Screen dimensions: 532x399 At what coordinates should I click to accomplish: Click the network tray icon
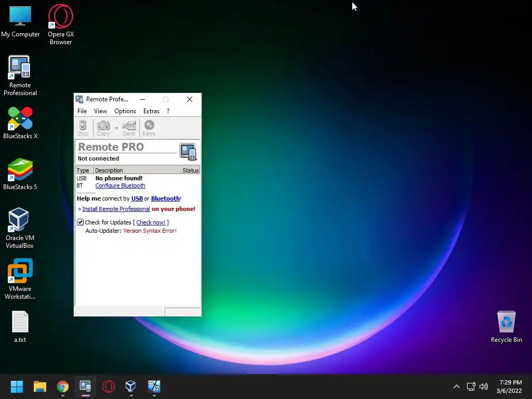tap(471, 387)
